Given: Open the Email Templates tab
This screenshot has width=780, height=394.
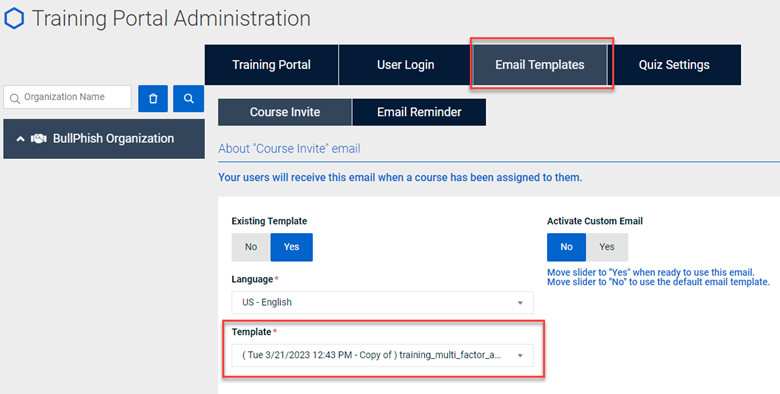Looking at the screenshot, I should click(x=540, y=65).
